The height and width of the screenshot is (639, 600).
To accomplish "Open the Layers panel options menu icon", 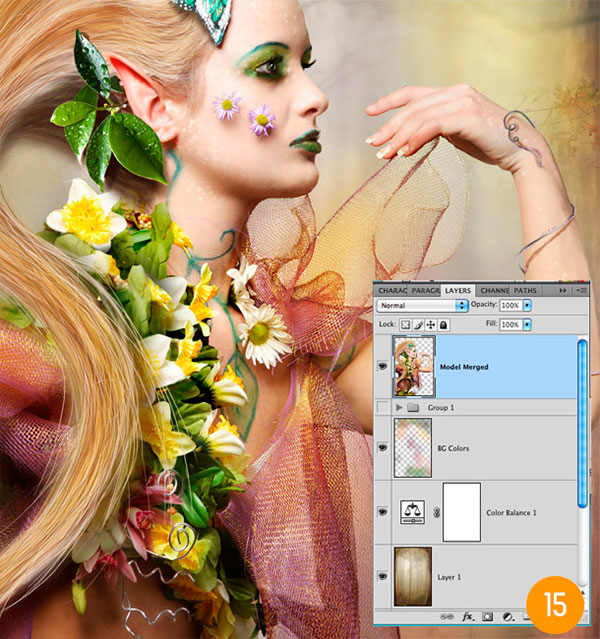I will pos(582,290).
